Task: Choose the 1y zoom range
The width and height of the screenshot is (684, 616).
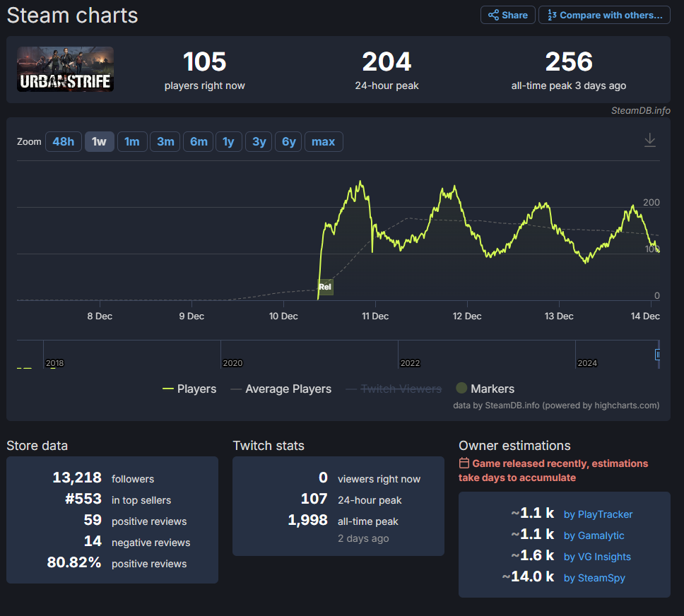Action: click(228, 142)
